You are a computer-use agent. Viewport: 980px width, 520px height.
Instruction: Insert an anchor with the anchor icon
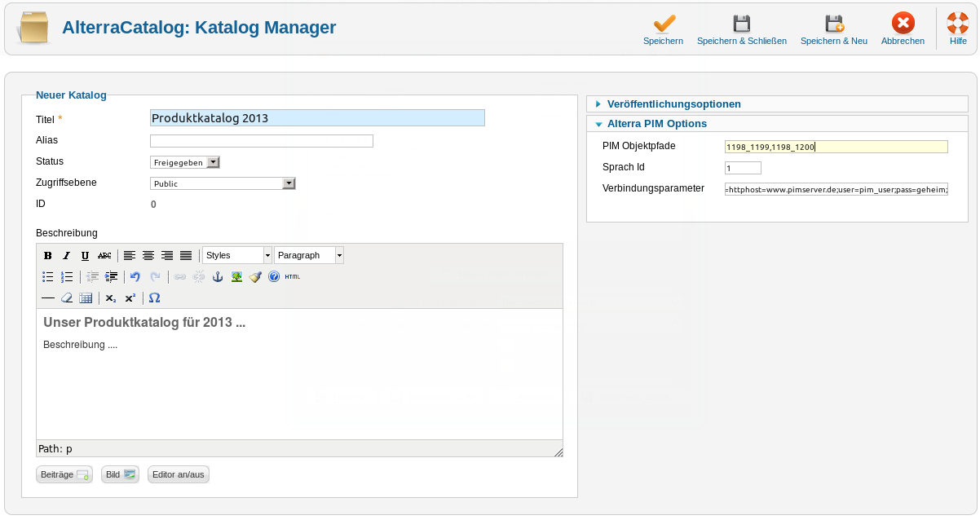(x=218, y=277)
